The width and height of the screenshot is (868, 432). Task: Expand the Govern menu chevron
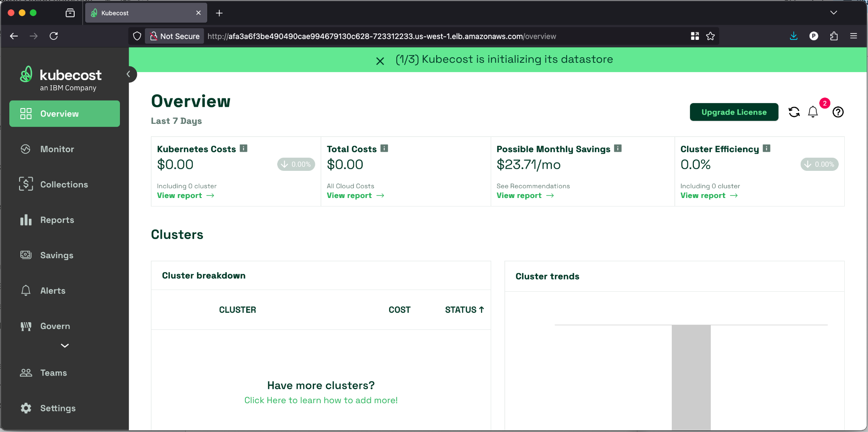(x=64, y=346)
